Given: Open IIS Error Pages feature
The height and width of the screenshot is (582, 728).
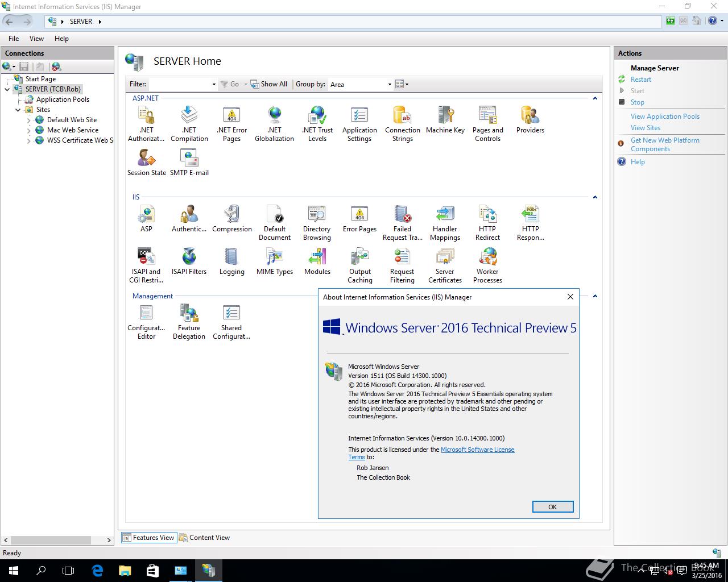Looking at the screenshot, I should click(359, 218).
